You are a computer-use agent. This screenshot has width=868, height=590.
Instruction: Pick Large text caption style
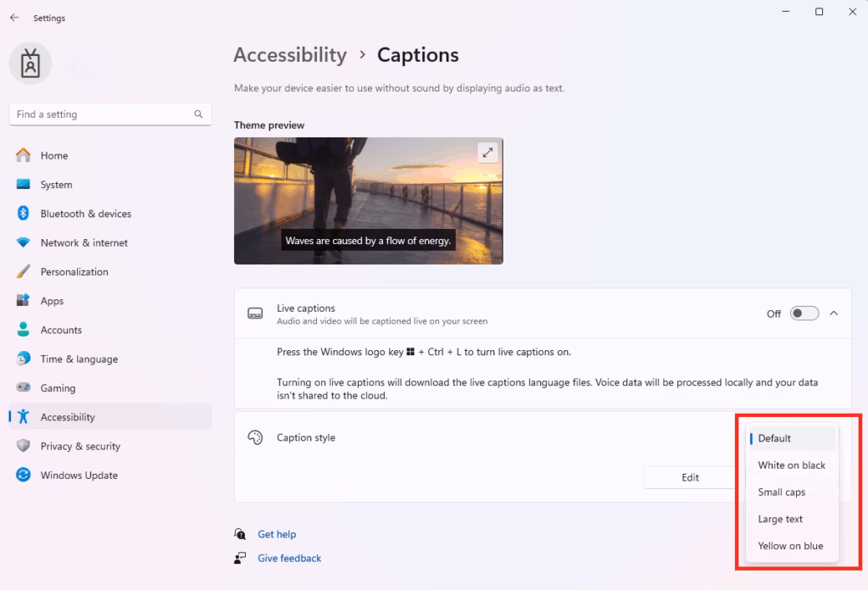pos(793,519)
